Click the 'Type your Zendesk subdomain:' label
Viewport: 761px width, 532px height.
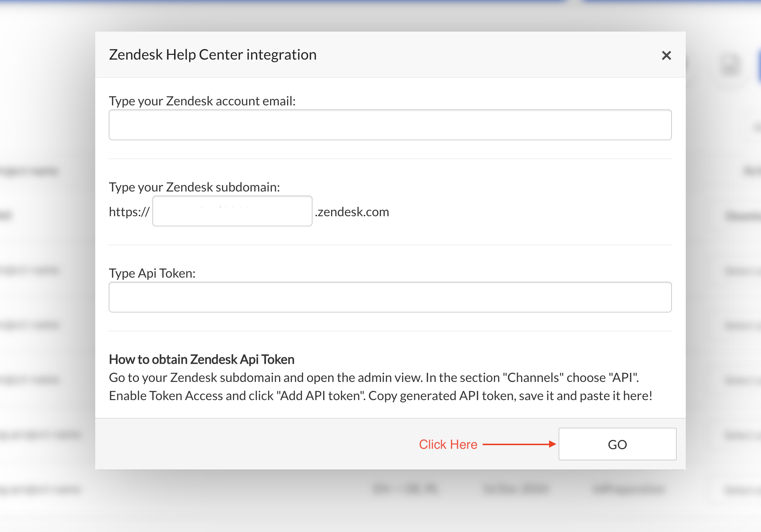194,187
